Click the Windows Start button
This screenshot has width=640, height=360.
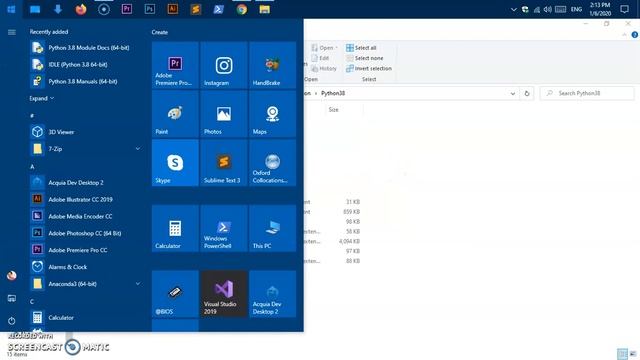point(11,9)
